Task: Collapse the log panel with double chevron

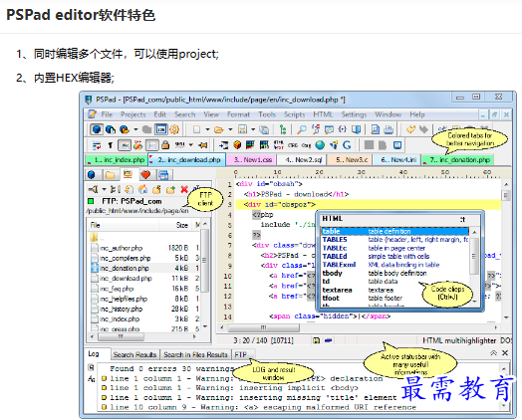Action: pos(493,353)
